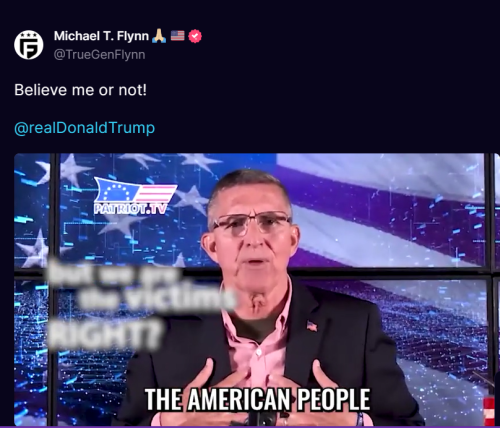Open the Michael T. Flynn profile avatar
500x428 pixels.
29,45
